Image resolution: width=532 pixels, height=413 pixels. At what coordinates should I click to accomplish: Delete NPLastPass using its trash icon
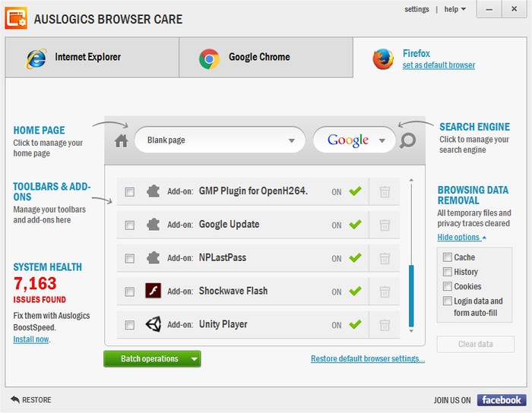pyautogui.click(x=385, y=258)
